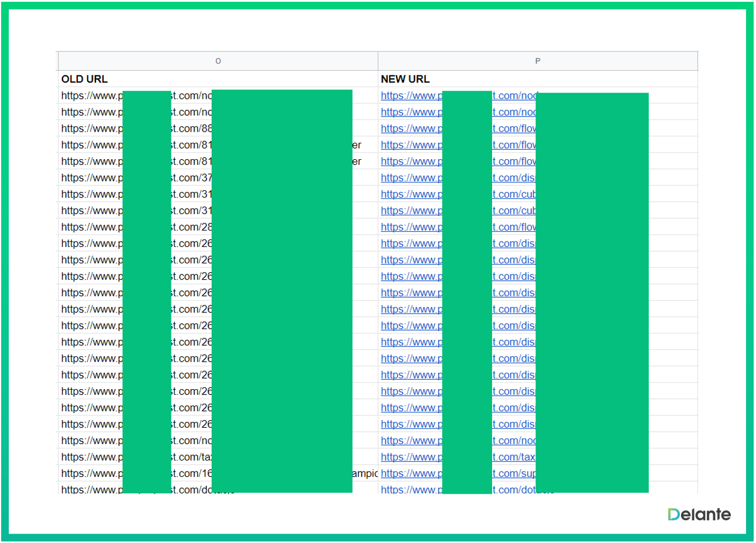Select old URL cell containing 'com/28'

coord(92,227)
